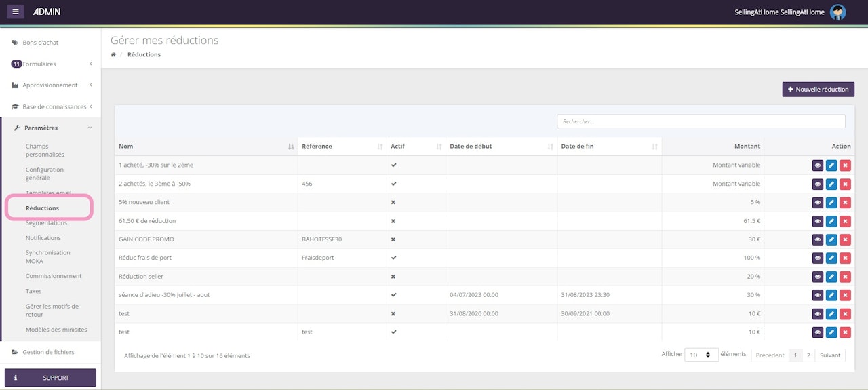Delete the Réduc frais de port reduction
This screenshot has width=868, height=390.
[844, 258]
